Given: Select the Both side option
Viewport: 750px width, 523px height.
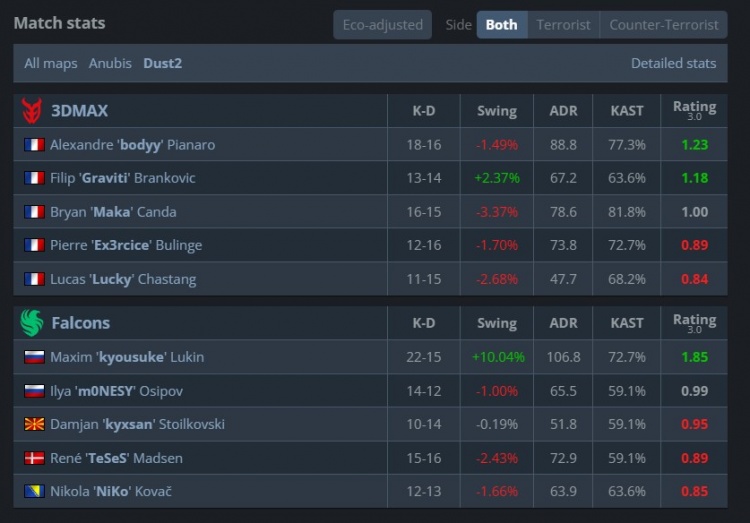Looking at the screenshot, I should pos(501,25).
